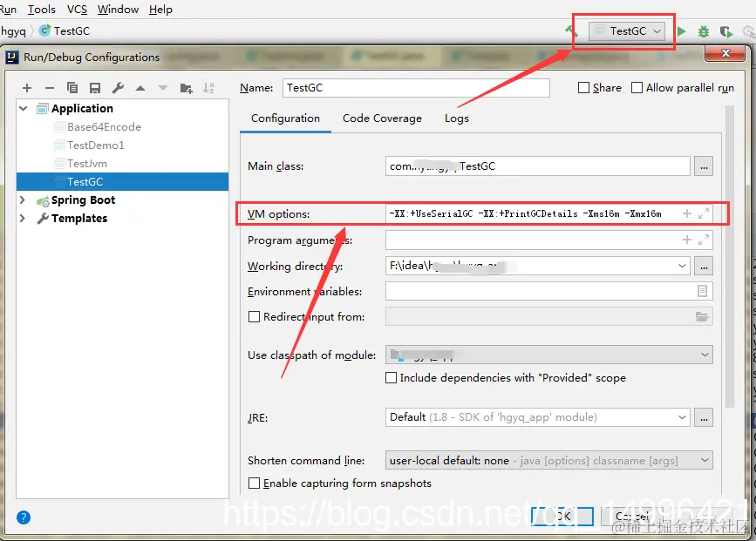Open the Run menu
Viewport: 756px width, 541px height.
[x=8, y=10]
